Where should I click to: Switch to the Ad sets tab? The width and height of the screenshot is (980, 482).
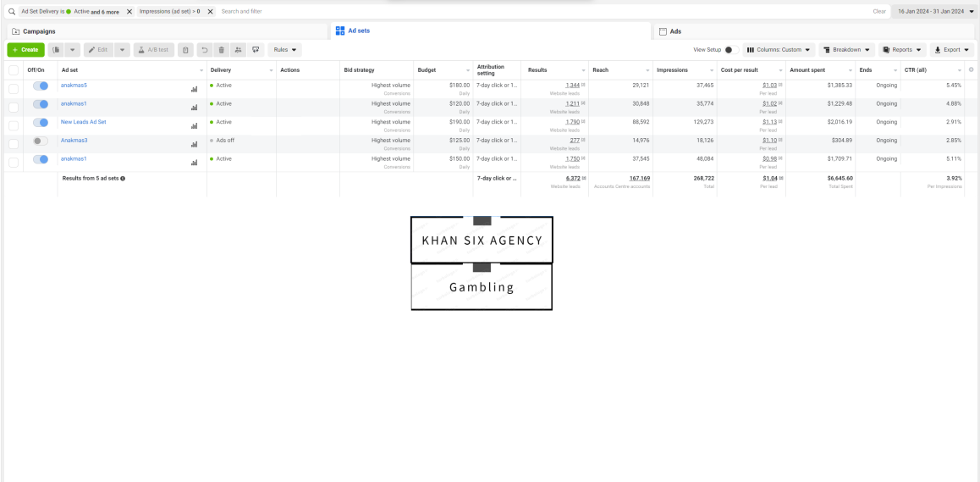click(x=490, y=30)
